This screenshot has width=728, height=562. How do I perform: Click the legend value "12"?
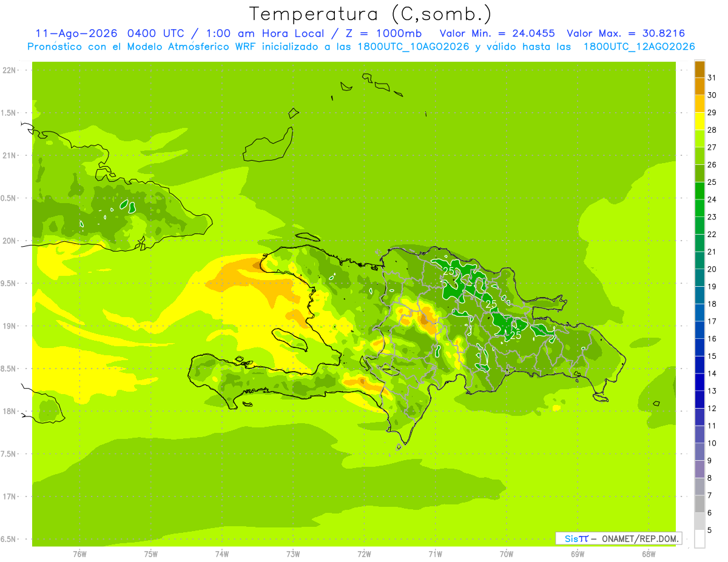(x=712, y=409)
